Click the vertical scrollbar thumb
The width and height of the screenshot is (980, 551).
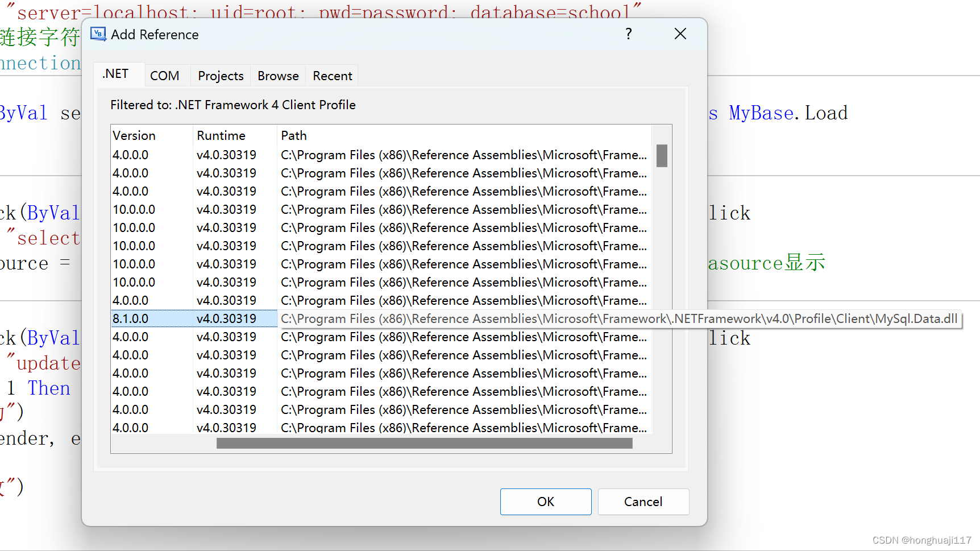point(661,155)
